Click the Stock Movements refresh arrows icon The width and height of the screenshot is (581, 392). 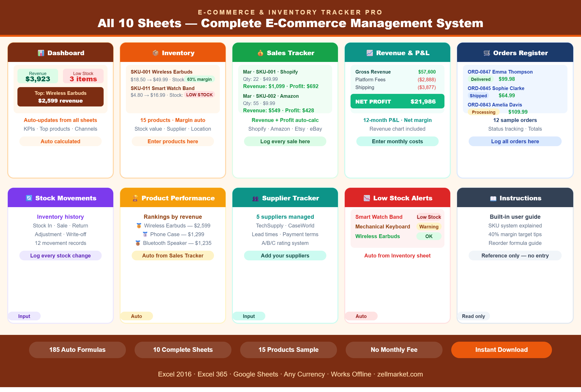29,198
